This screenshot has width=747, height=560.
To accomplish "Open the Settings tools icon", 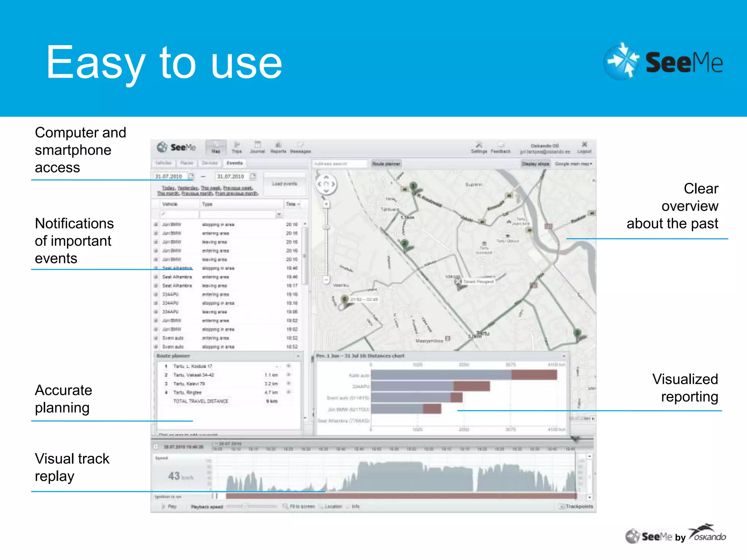I will (479, 147).
